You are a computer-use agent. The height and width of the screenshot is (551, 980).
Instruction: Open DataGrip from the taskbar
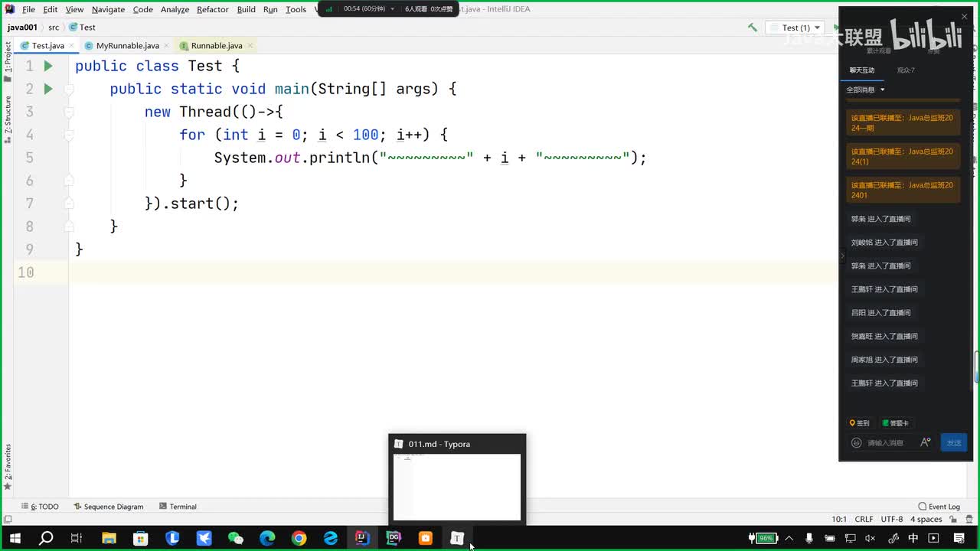(394, 538)
